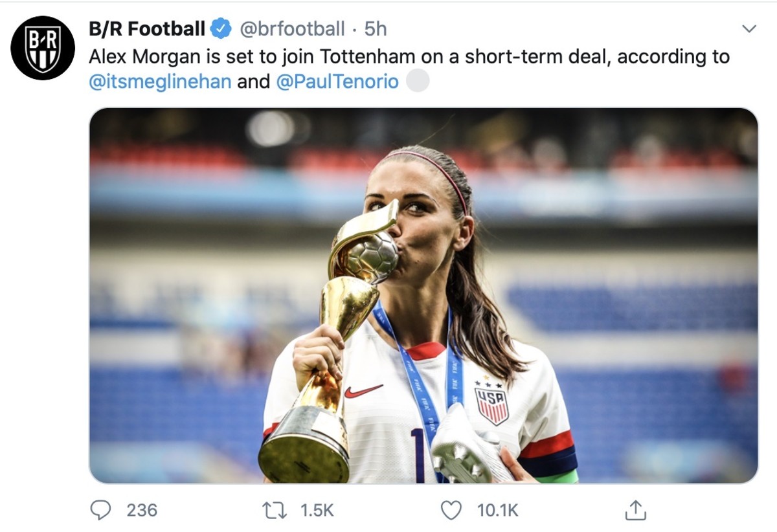777x532 pixels.
Task: Click the 236 replies count
Action: click(x=142, y=510)
